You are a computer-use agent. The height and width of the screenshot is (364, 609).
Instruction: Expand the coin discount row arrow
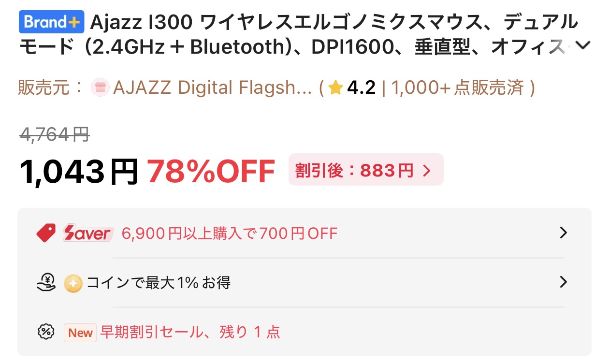563,282
